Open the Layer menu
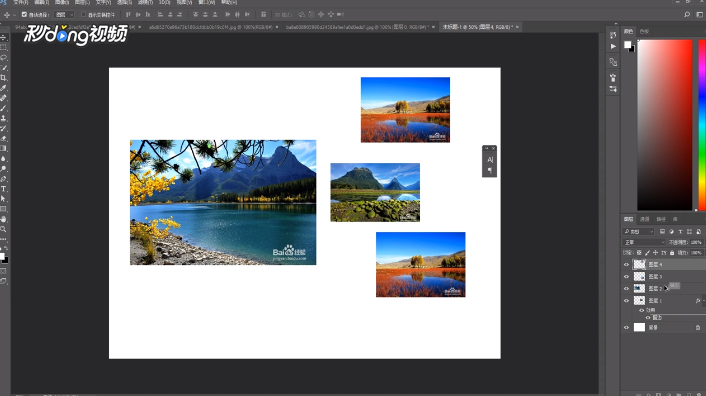 (x=82, y=2)
